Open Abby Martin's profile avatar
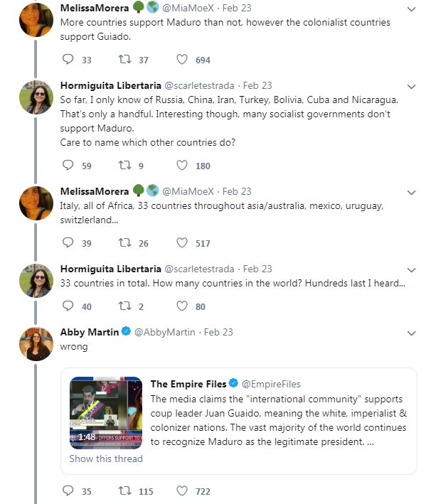Screen dimensions: 431x504 (x=36, y=344)
